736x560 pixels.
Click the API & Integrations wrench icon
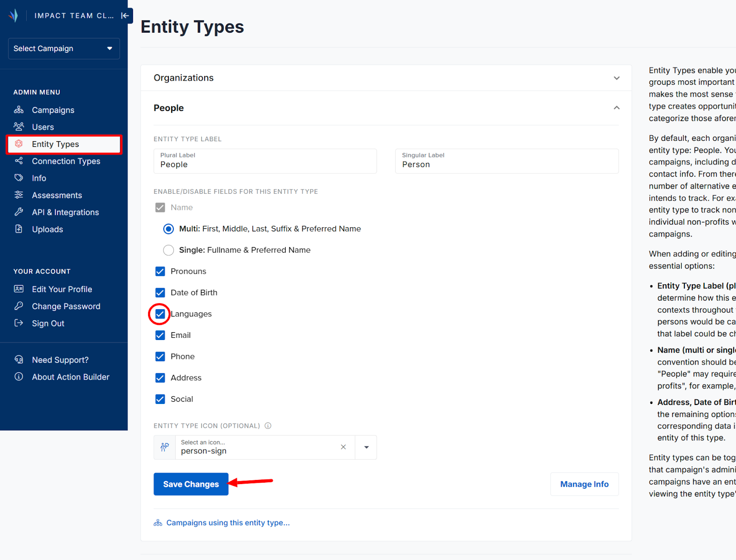[x=19, y=212]
